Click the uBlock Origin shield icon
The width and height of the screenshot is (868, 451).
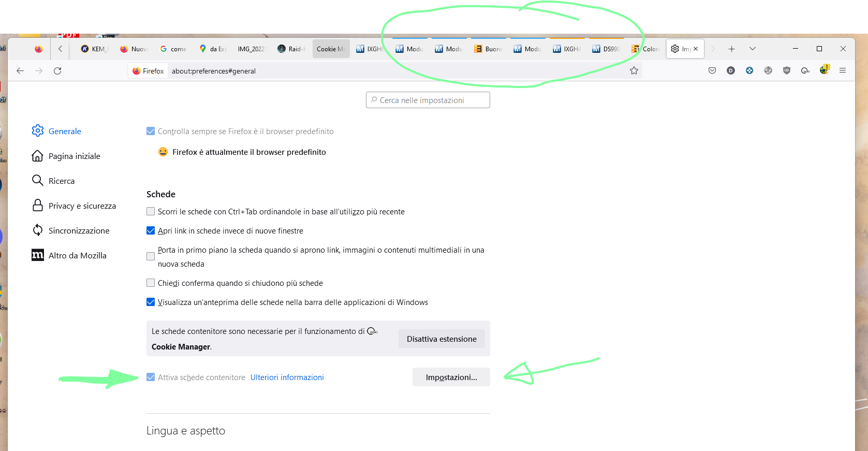(x=787, y=71)
